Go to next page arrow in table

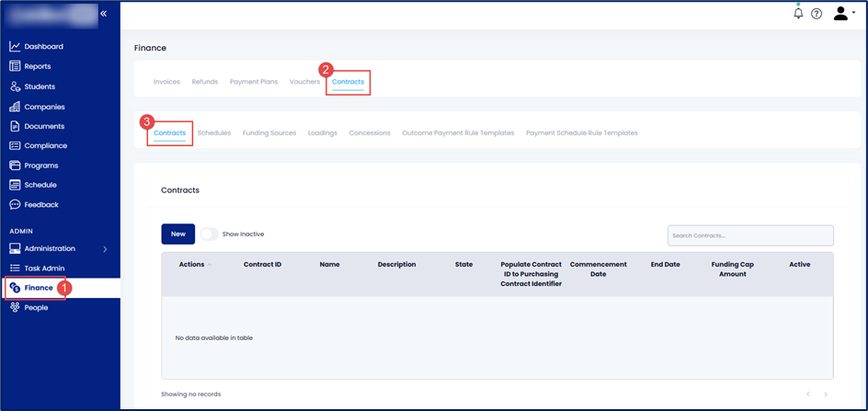click(826, 394)
